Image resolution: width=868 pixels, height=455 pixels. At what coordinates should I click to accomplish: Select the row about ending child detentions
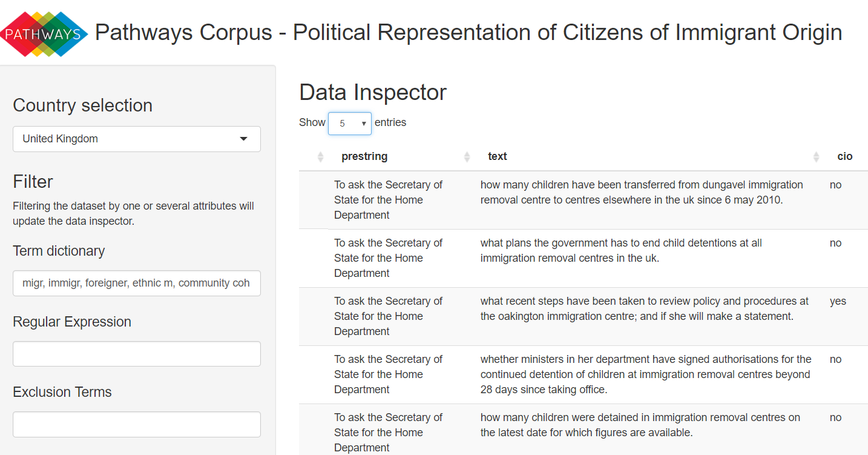coord(584,258)
